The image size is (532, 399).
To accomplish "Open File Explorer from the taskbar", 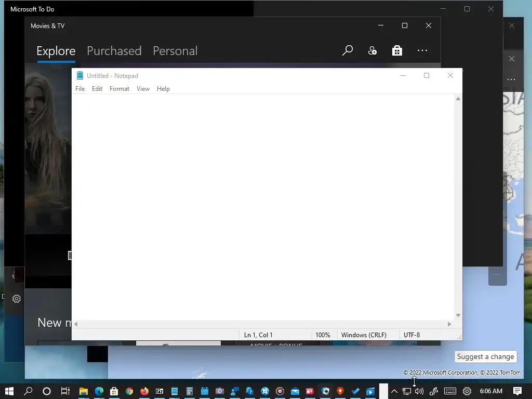I will pyautogui.click(x=84, y=391).
